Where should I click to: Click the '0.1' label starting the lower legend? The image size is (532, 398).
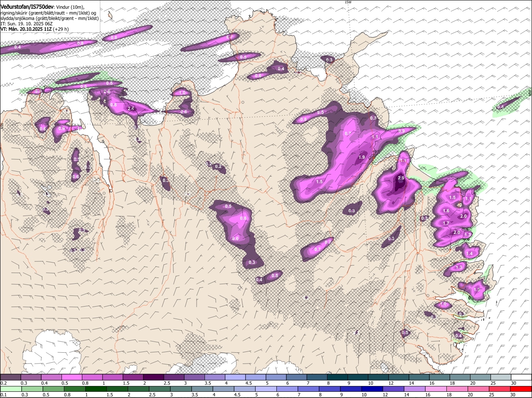tap(3, 395)
